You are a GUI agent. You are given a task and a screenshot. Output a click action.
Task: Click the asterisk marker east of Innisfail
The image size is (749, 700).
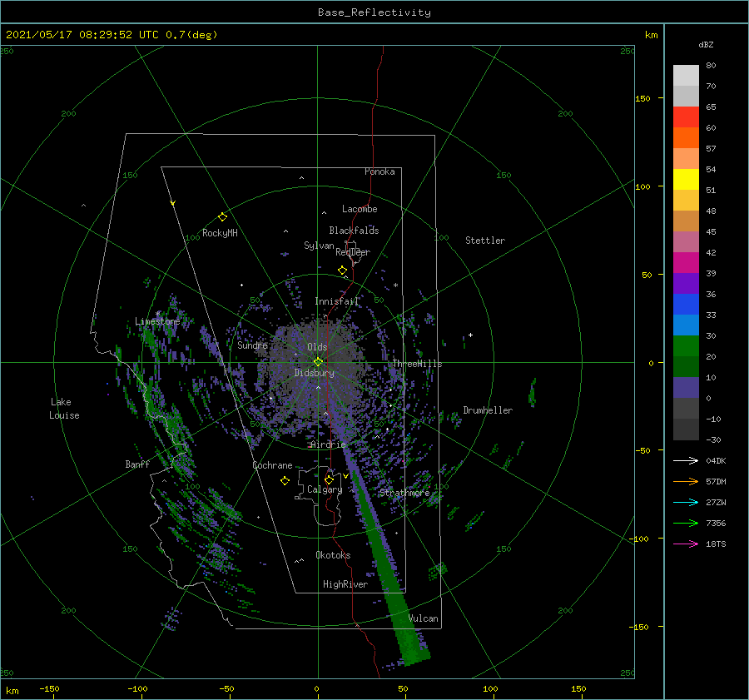pyautogui.click(x=395, y=285)
